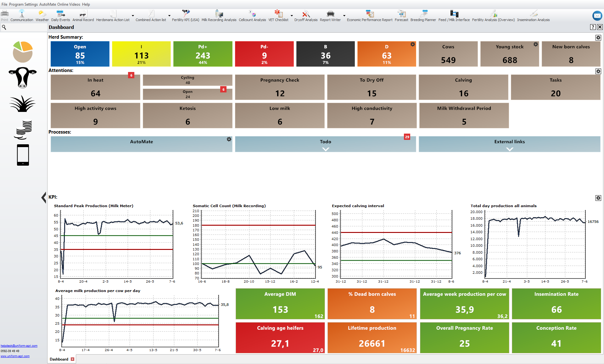Open Milk Recording Analysis tool
Image resolution: width=604 pixels, height=364 pixels.
(219, 14)
